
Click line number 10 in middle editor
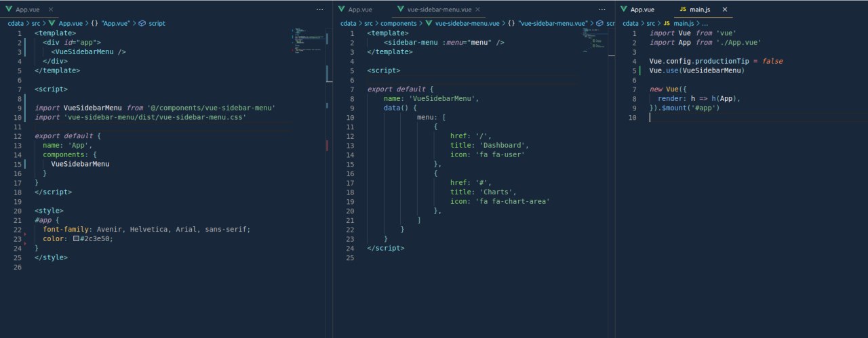tap(351, 117)
